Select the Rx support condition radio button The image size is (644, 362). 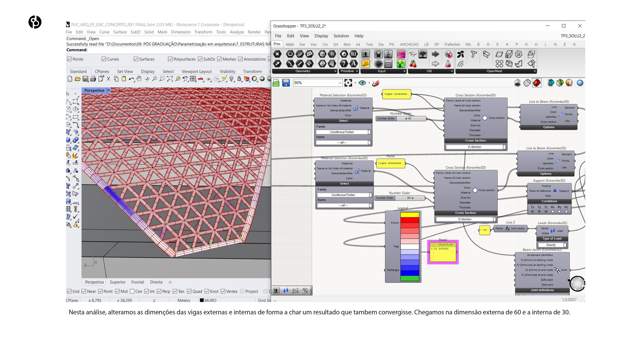coord(553,212)
